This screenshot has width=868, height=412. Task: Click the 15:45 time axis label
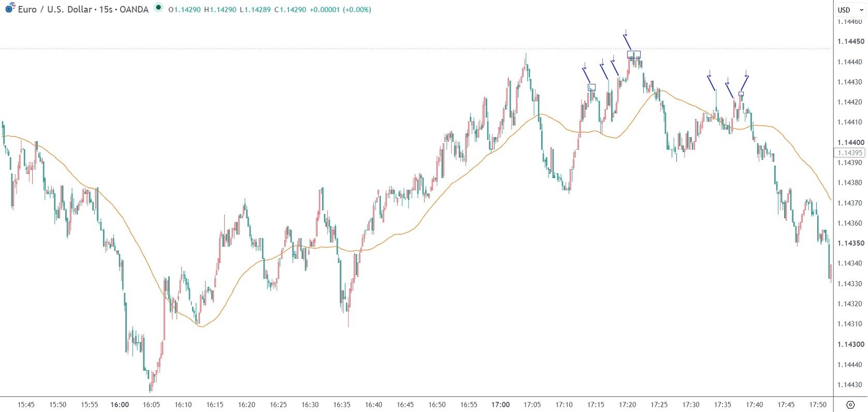(26, 405)
